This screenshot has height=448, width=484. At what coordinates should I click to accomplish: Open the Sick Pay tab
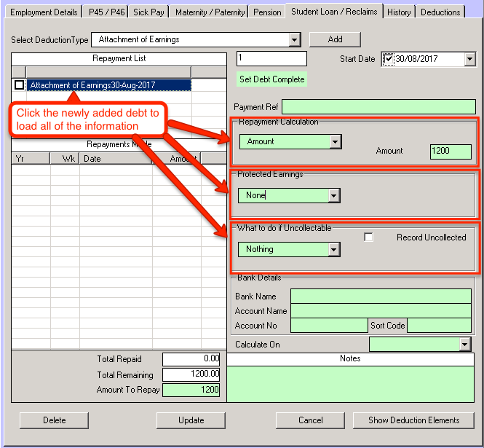pyautogui.click(x=150, y=12)
